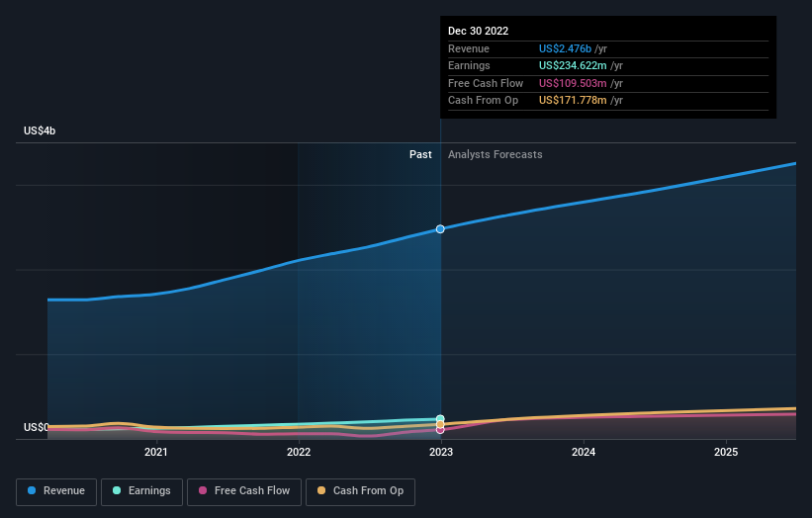812x518 pixels.
Task: Click the Analysts Forecasts label
Action: (x=496, y=155)
